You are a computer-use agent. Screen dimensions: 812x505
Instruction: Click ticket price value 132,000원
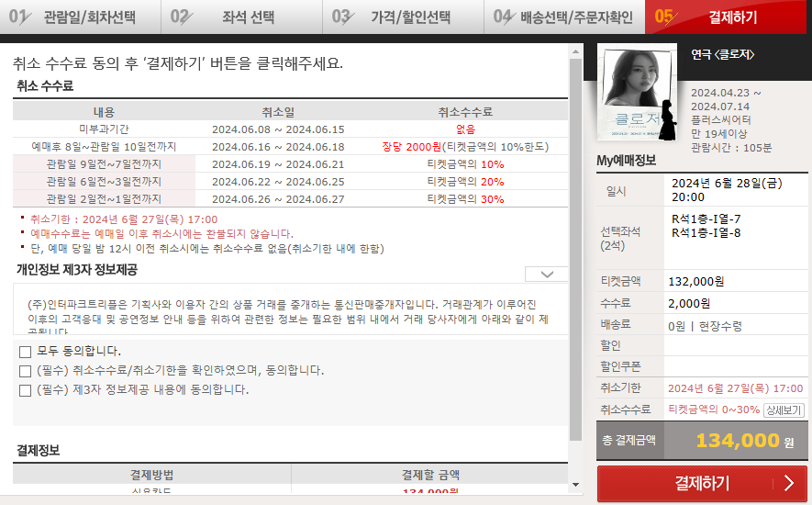(x=696, y=282)
